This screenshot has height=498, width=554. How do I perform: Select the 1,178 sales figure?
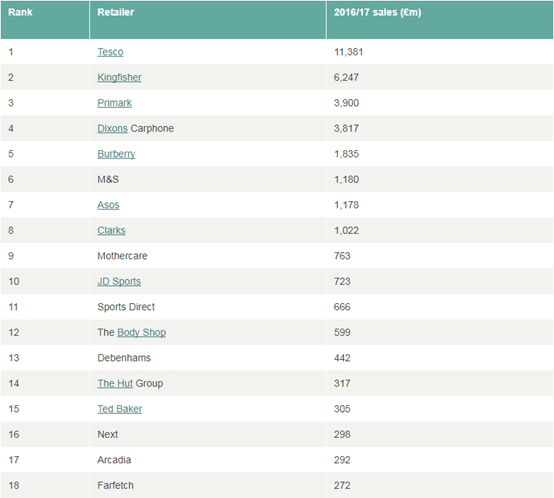346,205
